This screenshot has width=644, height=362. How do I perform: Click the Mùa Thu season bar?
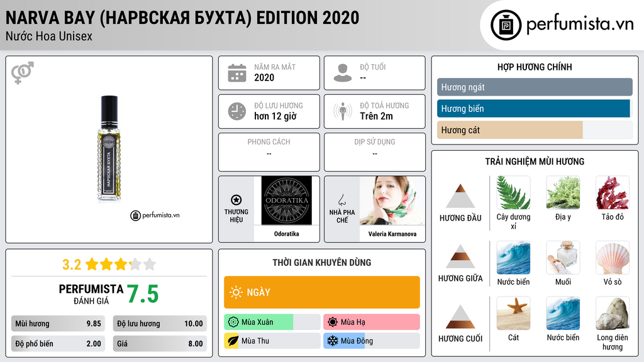(x=272, y=341)
